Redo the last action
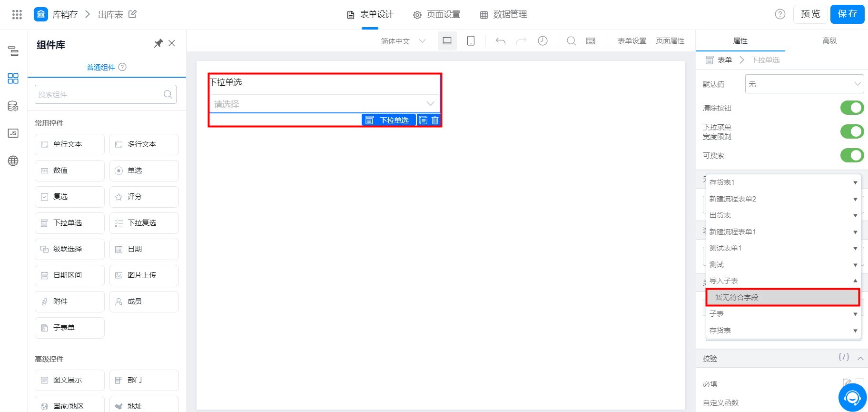Viewport: 868px width, 412px height. (x=522, y=41)
